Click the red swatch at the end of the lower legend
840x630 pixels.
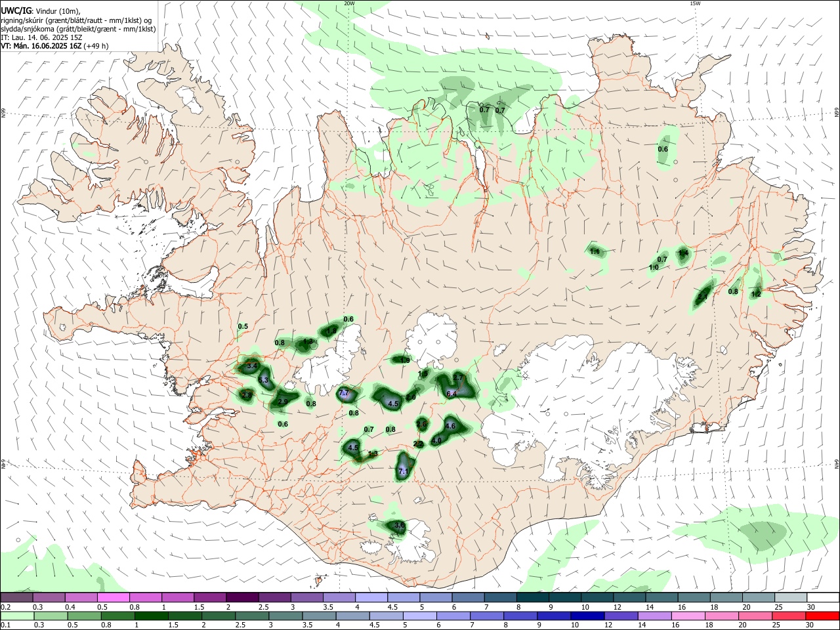tap(823, 616)
